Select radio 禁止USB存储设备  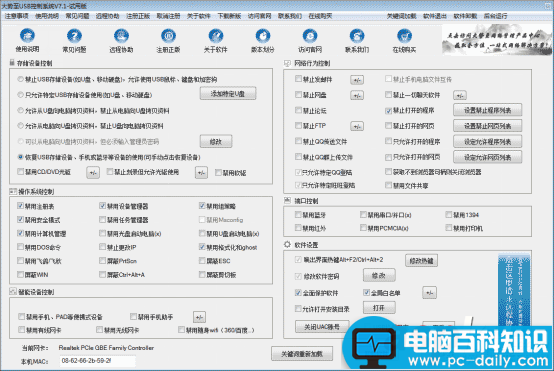tap(20, 79)
